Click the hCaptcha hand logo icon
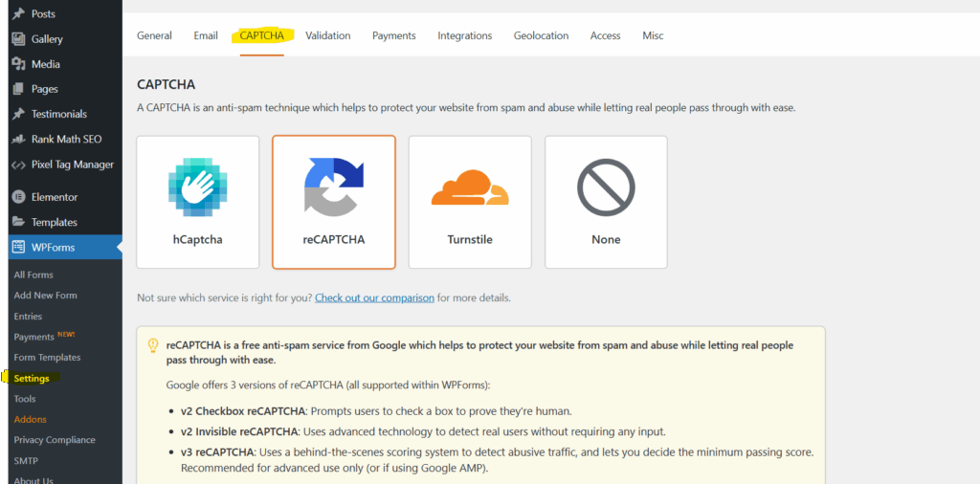Screen dimensions: 980x484 pyautogui.click(x=197, y=187)
